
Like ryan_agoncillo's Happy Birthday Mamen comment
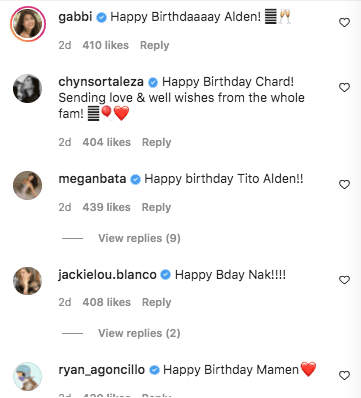344,375
